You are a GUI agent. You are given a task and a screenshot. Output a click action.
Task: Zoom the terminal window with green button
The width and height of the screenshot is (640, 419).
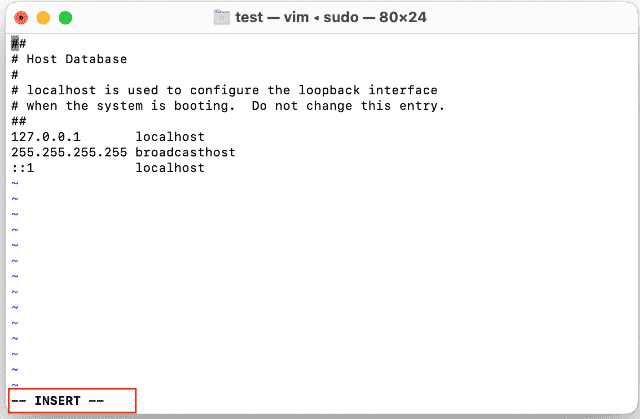coord(65,18)
